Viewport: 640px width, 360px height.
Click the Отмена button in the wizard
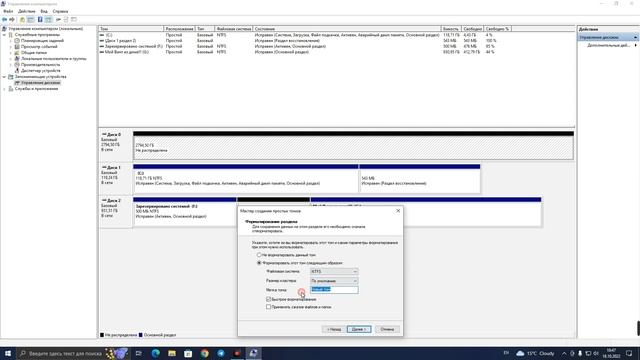[387, 329]
